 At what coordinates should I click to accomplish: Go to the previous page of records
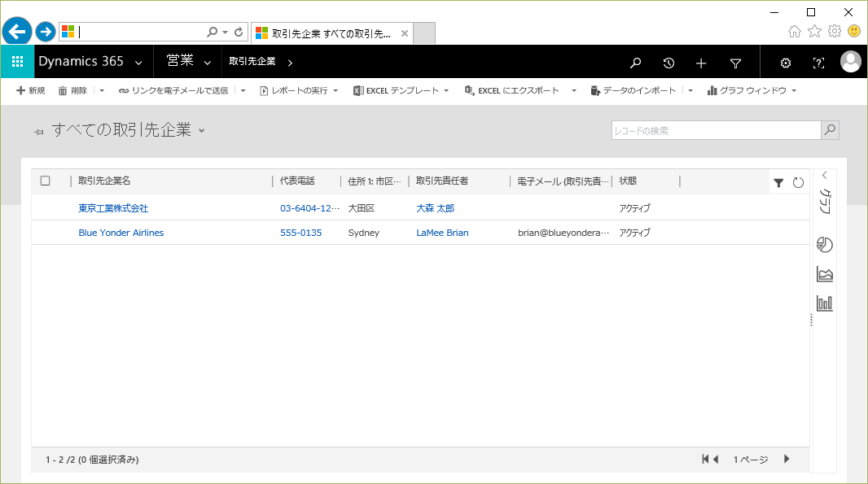pyautogui.click(x=716, y=459)
